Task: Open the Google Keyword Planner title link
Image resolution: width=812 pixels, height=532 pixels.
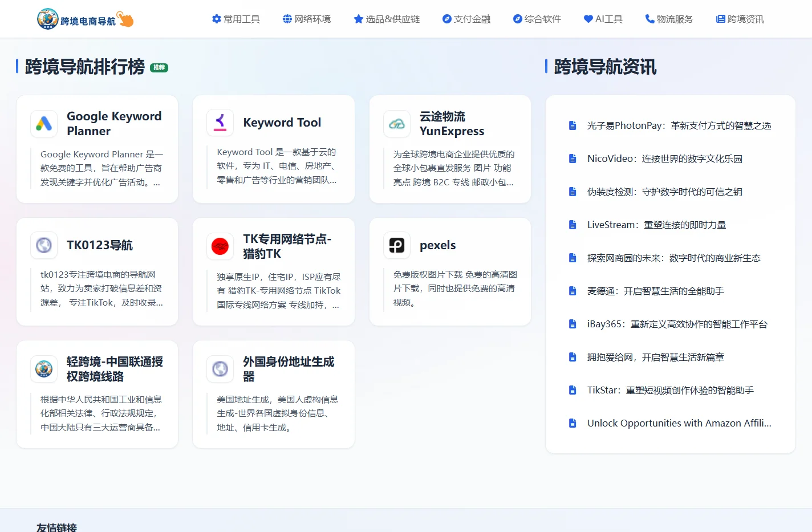Action: (114, 124)
